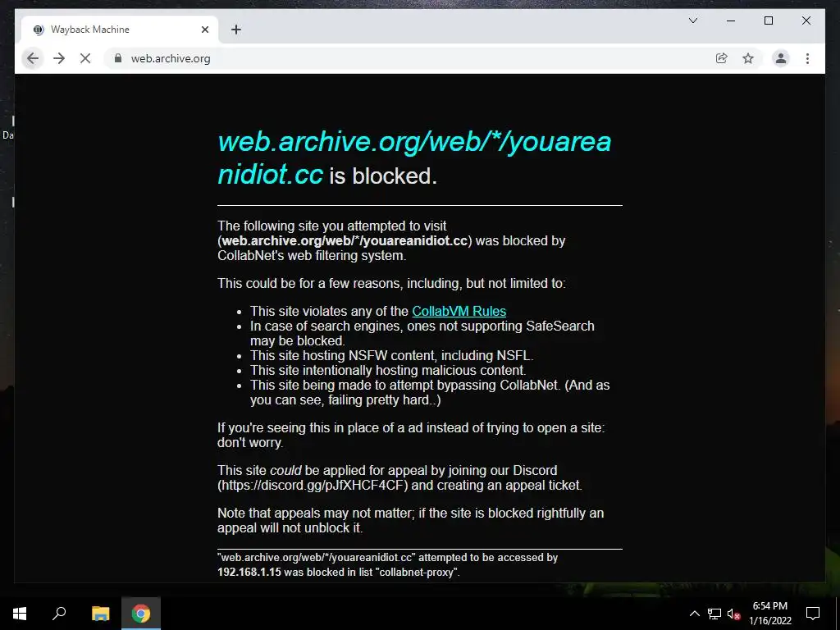
Task: Expand the tab search chevron
Action: pos(692,21)
